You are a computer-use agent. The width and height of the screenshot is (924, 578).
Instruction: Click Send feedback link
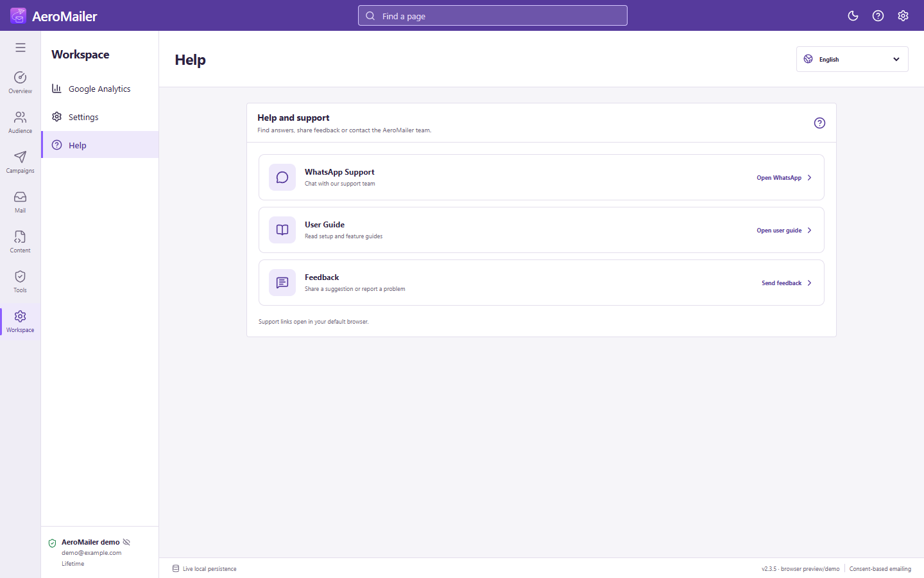tap(787, 283)
